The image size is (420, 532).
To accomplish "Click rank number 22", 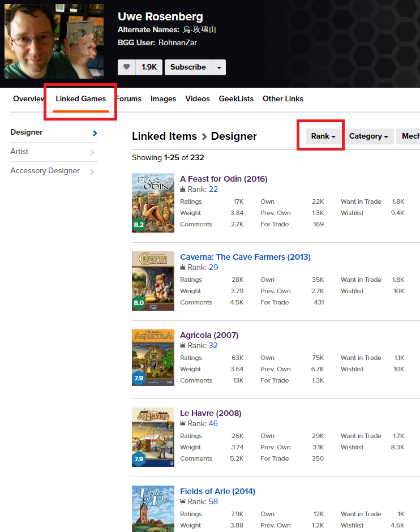I will pyautogui.click(x=213, y=190).
